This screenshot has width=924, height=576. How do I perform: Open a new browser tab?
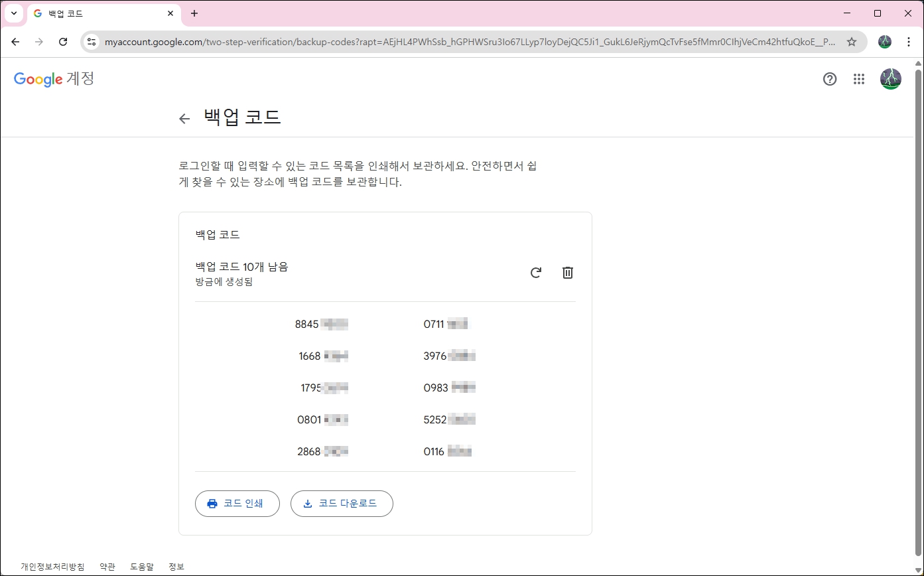tap(194, 13)
